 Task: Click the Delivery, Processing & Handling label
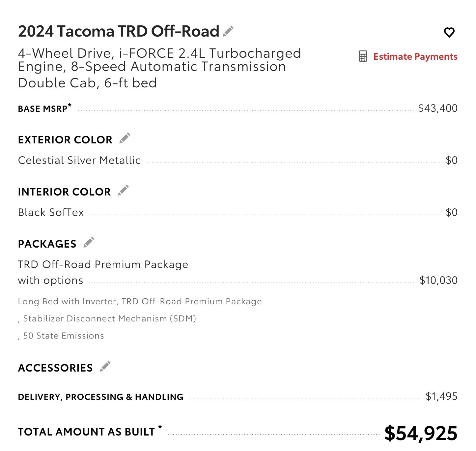pyautogui.click(x=101, y=397)
